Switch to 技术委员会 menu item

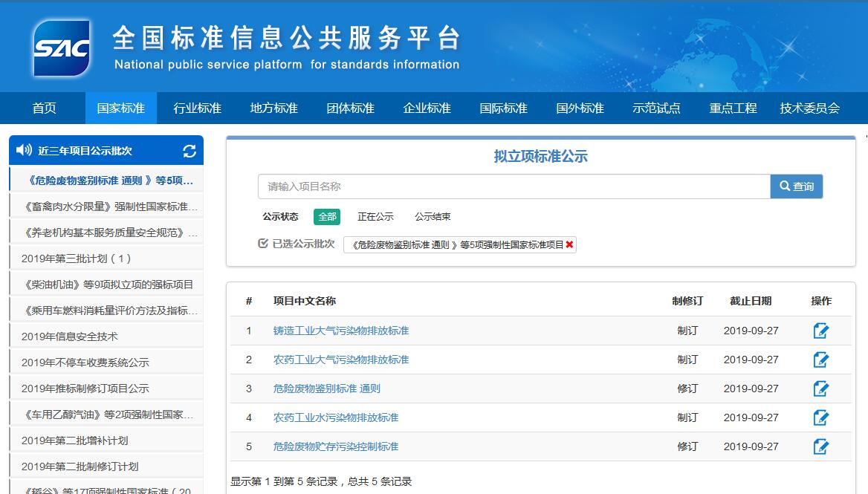(x=809, y=108)
